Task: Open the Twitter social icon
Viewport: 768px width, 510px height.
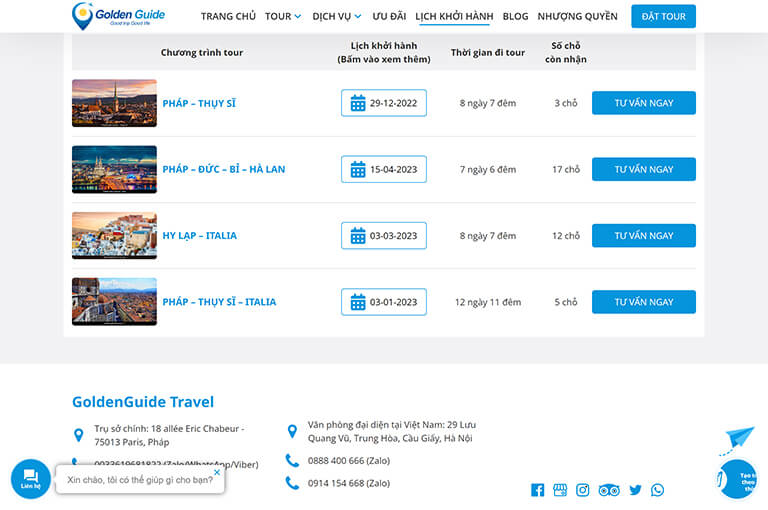Action: coord(635,490)
